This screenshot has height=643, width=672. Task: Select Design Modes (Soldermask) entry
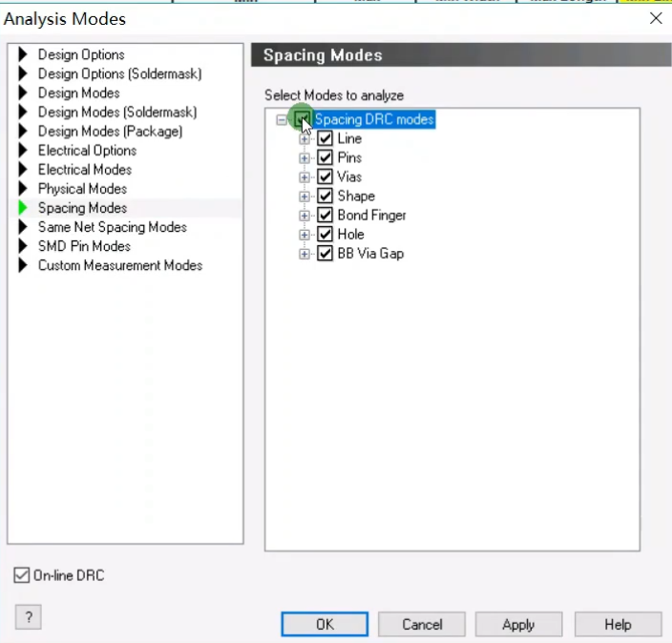(117, 113)
